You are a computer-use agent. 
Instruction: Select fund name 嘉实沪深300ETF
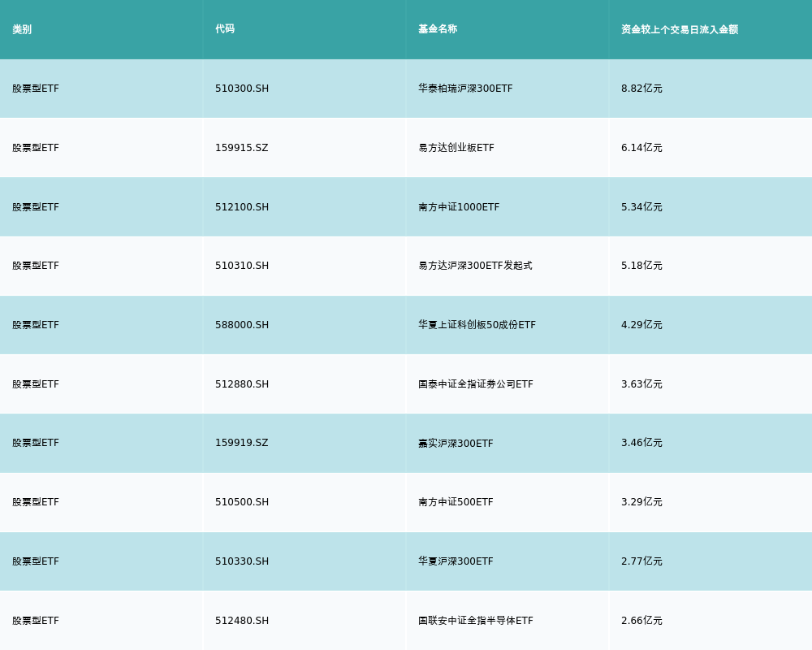(x=456, y=444)
